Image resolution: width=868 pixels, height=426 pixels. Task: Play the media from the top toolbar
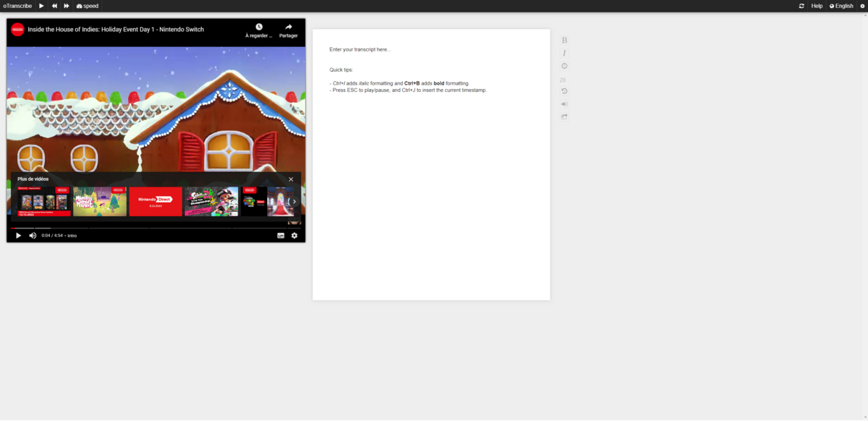(x=41, y=6)
